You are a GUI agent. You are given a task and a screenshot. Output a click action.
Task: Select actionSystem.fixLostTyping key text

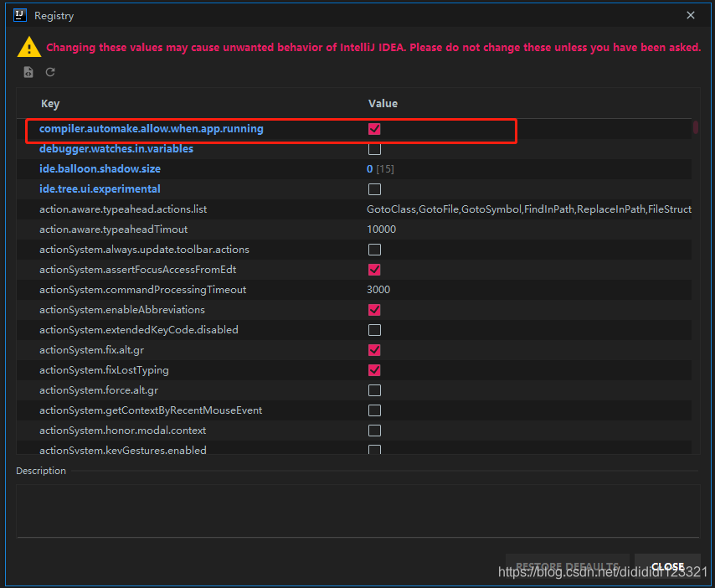coord(104,370)
